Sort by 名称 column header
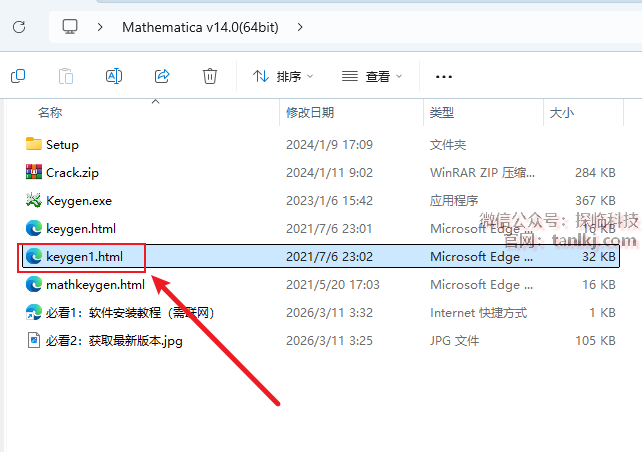 click(x=50, y=112)
